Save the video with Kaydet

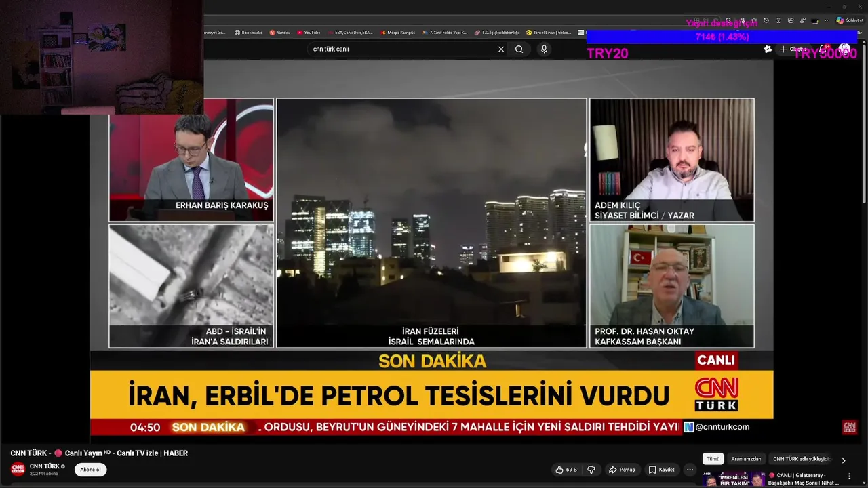662,470
